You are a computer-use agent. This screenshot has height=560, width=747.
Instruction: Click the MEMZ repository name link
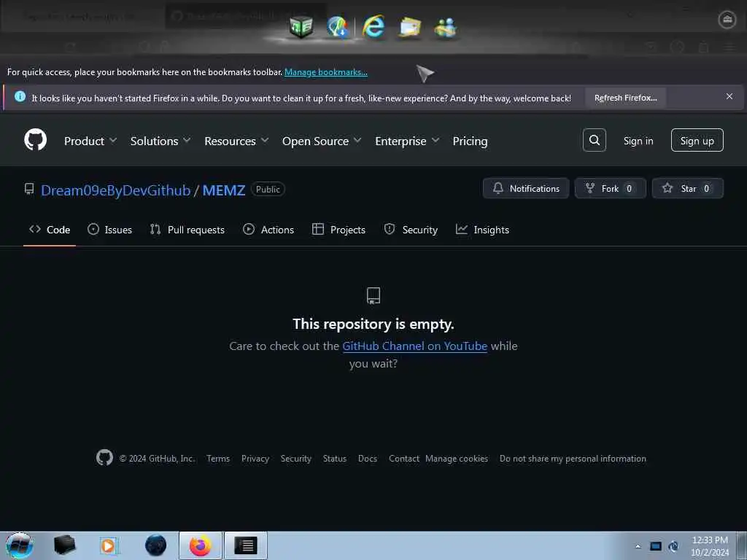[224, 190]
